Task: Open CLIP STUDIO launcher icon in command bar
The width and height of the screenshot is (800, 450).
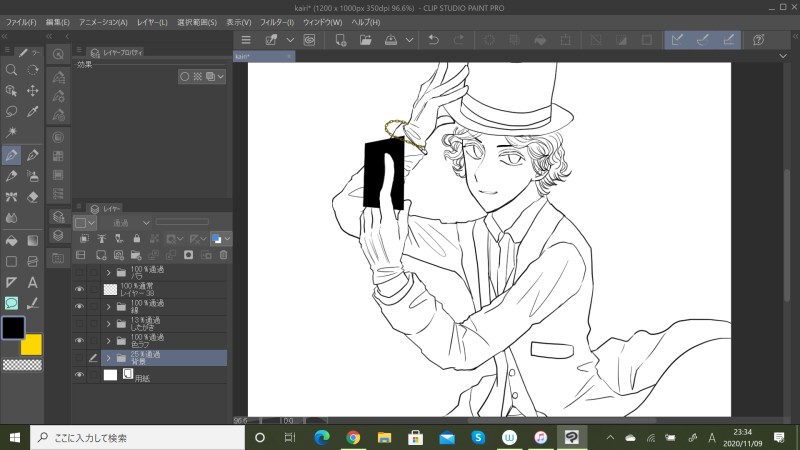Action: tap(309, 40)
